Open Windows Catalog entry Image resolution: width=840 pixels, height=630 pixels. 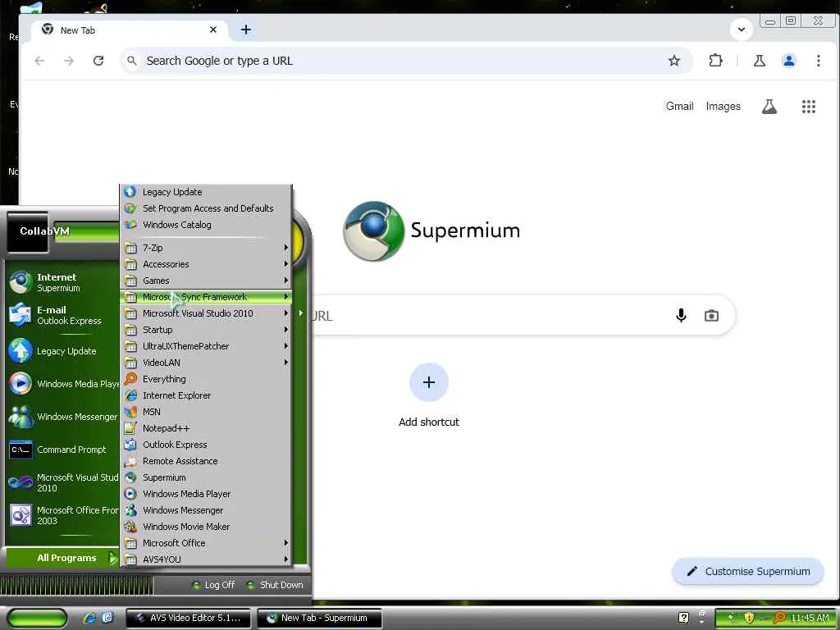pyautogui.click(x=206, y=225)
